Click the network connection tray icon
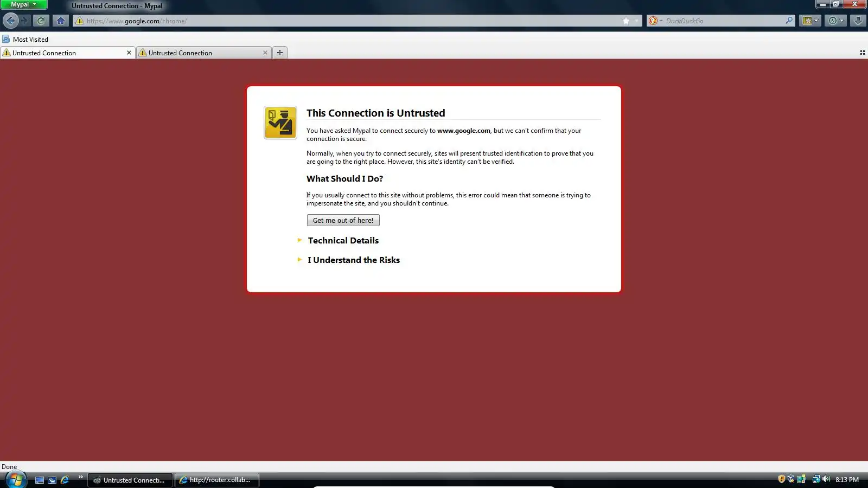The image size is (868, 488). (816, 479)
